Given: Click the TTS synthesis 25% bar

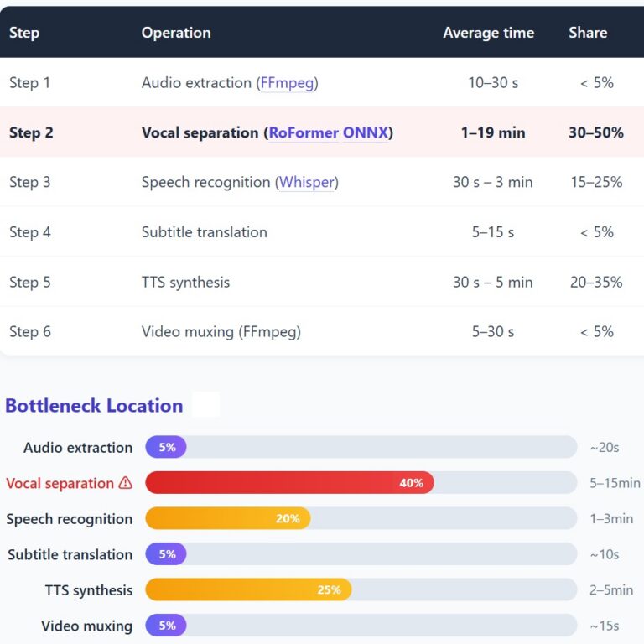Looking at the screenshot, I should click(x=248, y=589).
